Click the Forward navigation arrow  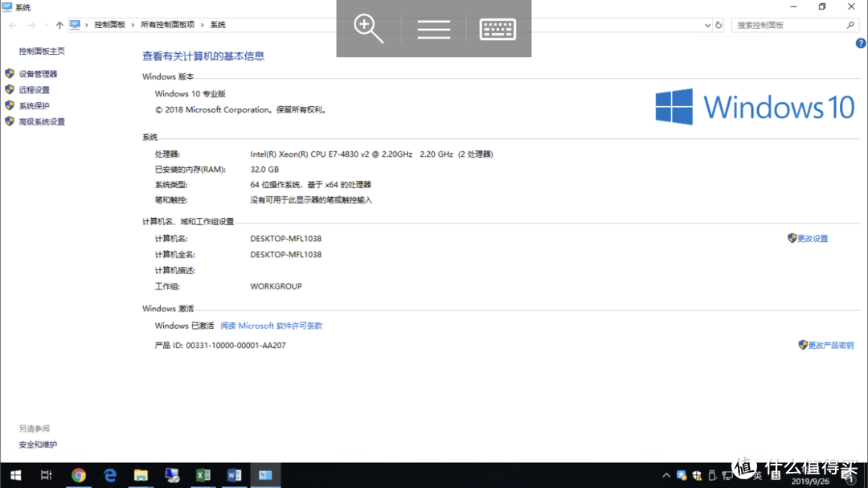pos(31,25)
